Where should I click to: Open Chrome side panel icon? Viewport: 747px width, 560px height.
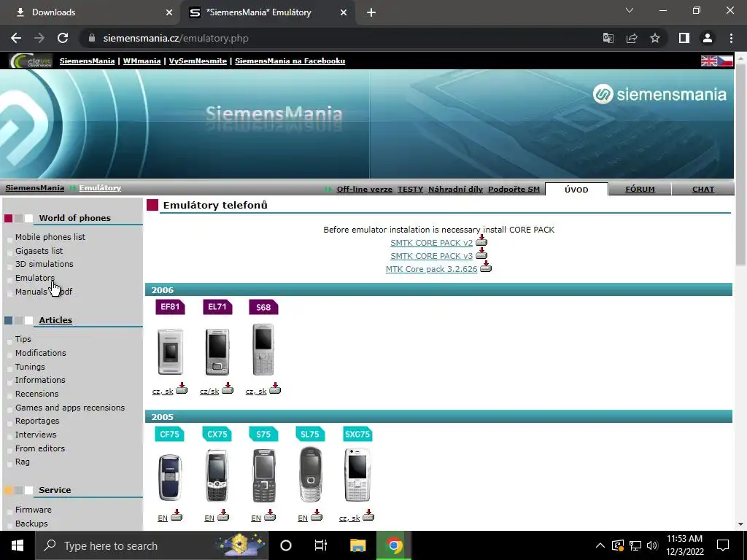pos(684,38)
